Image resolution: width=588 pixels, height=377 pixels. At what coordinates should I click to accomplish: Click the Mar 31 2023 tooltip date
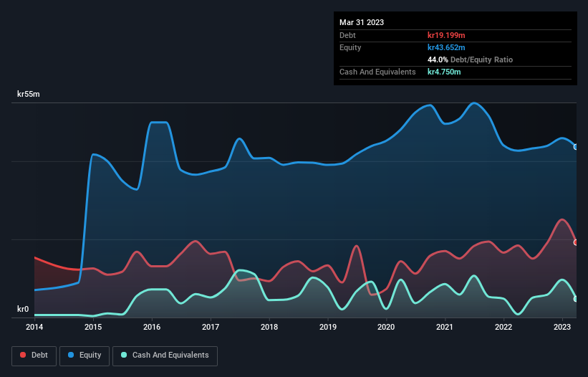click(x=362, y=22)
